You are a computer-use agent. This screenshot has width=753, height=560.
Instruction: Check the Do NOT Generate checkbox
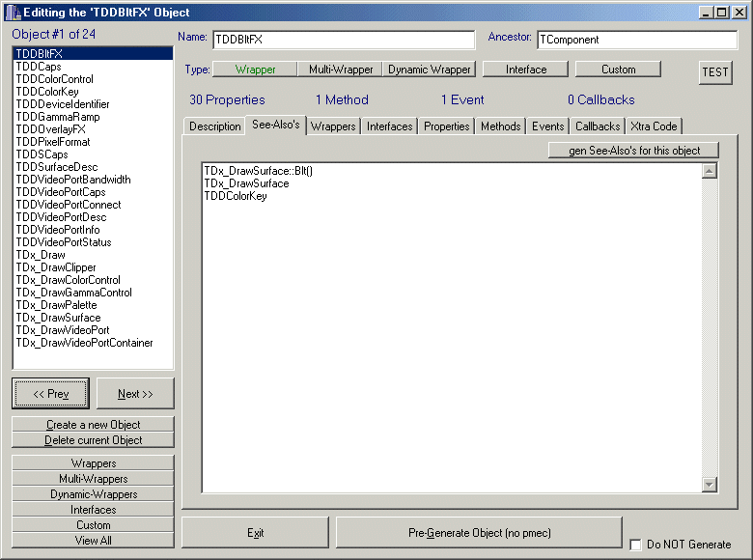point(634,545)
